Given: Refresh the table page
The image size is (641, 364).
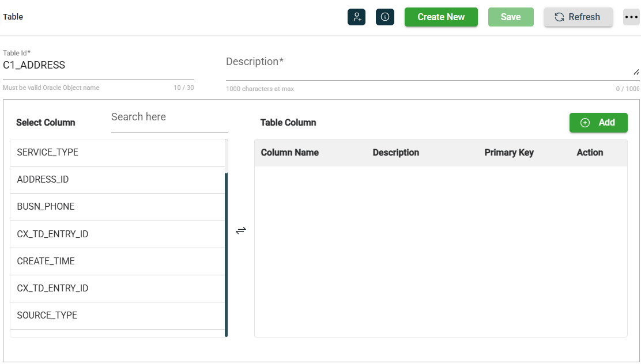Looking at the screenshot, I should (578, 17).
